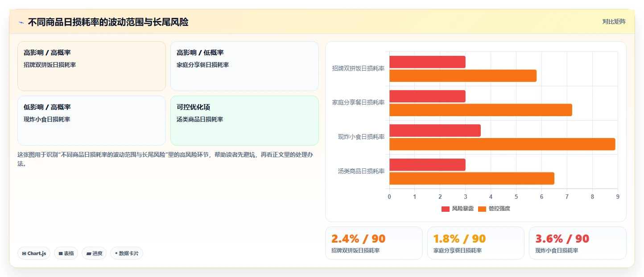The width and height of the screenshot is (644, 277).
Task: Click orange bar for 现炸小食日损耗率
Action: point(502,144)
